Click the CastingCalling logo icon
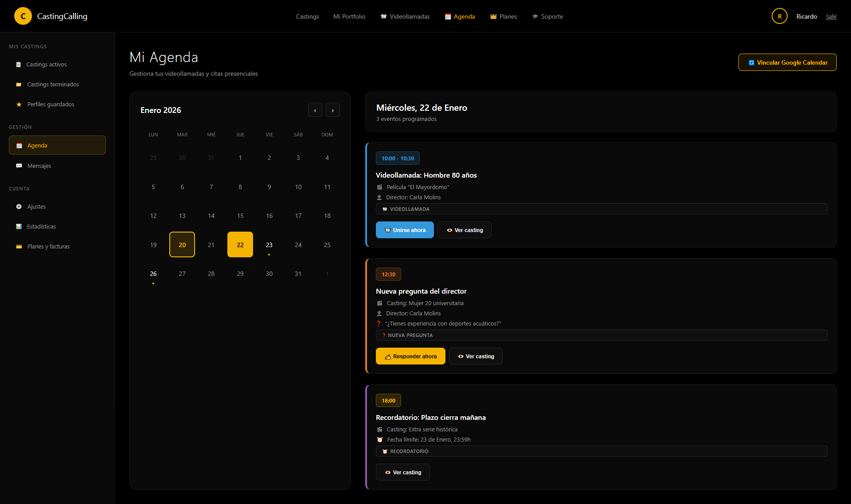851x504 pixels. (23, 16)
